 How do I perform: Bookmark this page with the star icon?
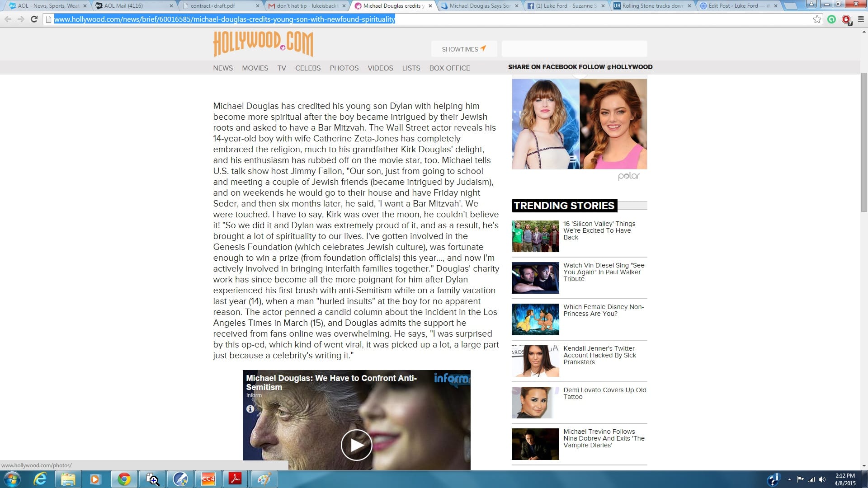817,19
